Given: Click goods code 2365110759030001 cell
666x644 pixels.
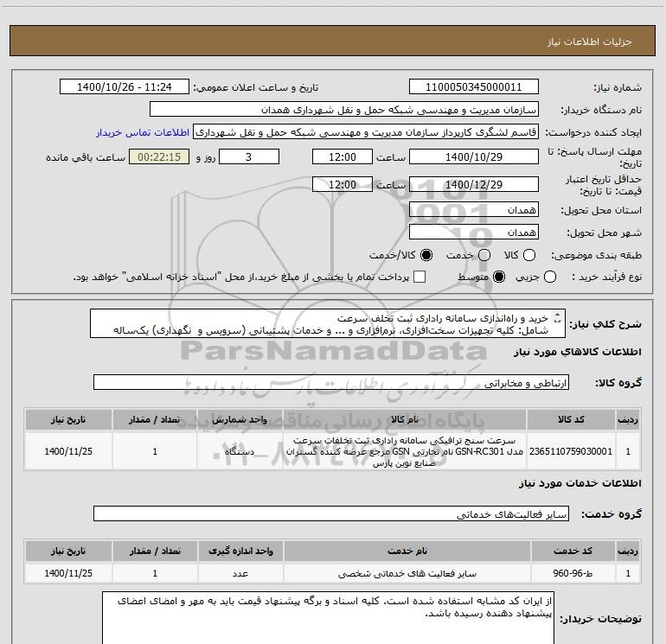Looking at the screenshot, I should pos(571,451).
